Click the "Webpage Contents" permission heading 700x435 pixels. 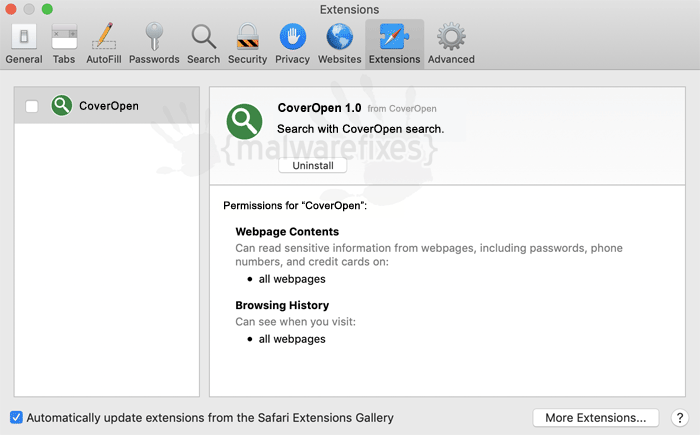[x=287, y=231]
